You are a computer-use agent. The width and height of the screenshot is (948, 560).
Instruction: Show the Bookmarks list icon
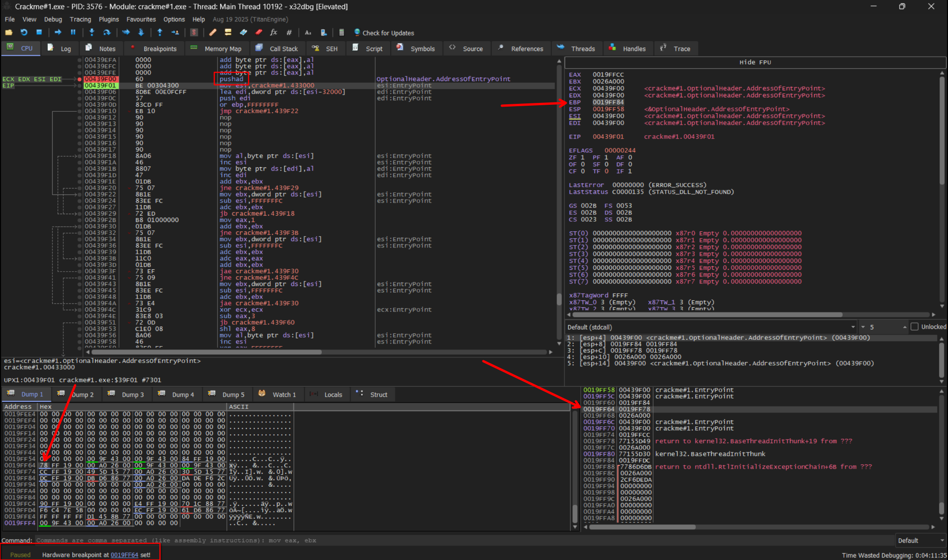point(258,32)
